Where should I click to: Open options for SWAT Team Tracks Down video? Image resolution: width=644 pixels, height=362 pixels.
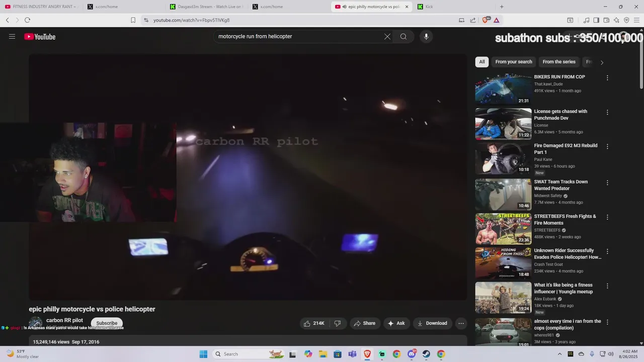[607, 183]
